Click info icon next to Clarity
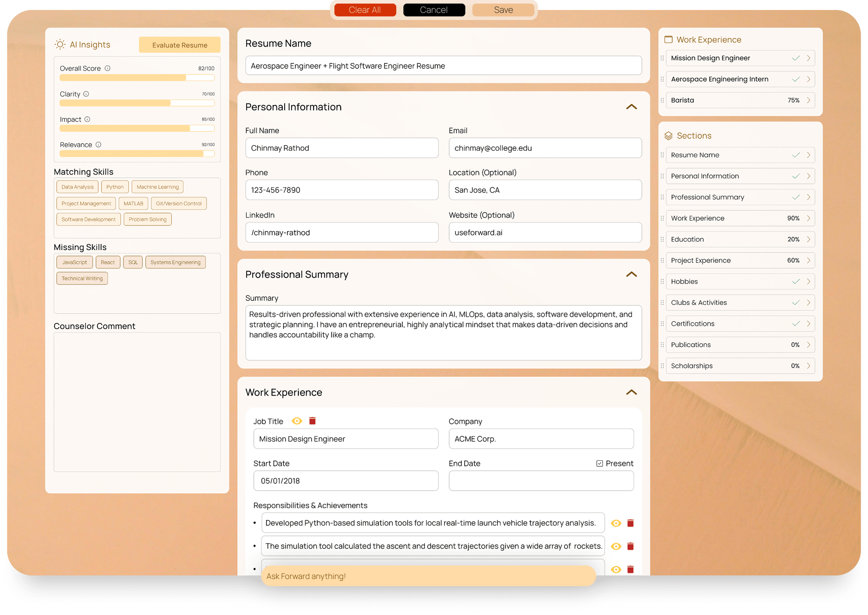The width and height of the screenshot is (868, 615). [x=86, y=94]
